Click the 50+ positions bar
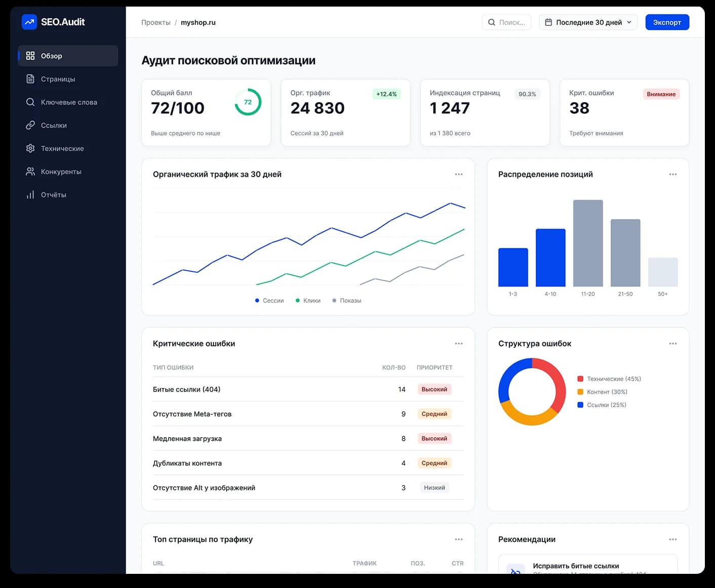Viewport: 715px width, 588px height. tap(663, 272)
